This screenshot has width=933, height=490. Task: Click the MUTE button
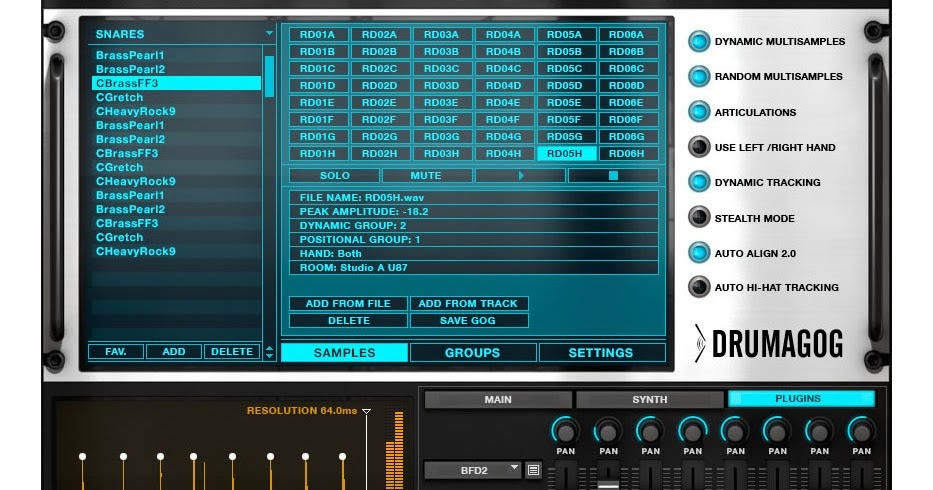tap(427, 176)
